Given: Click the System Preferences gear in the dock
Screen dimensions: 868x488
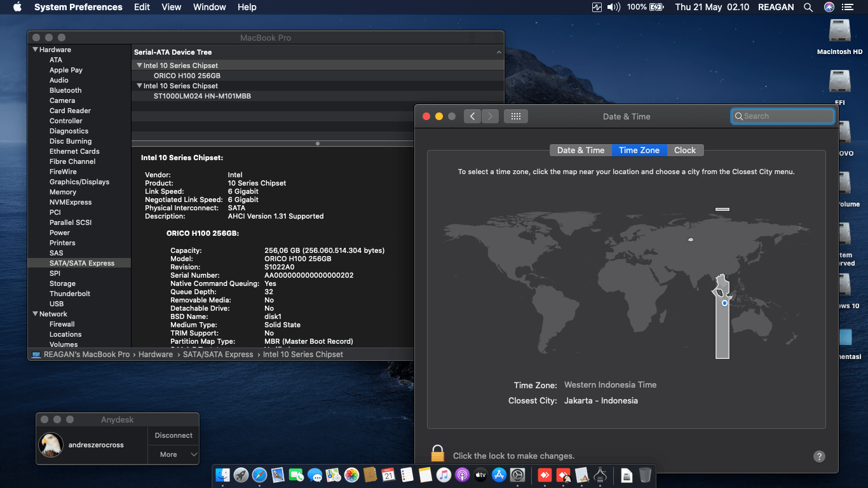Looking at the screenshot, I should point(517,475).
